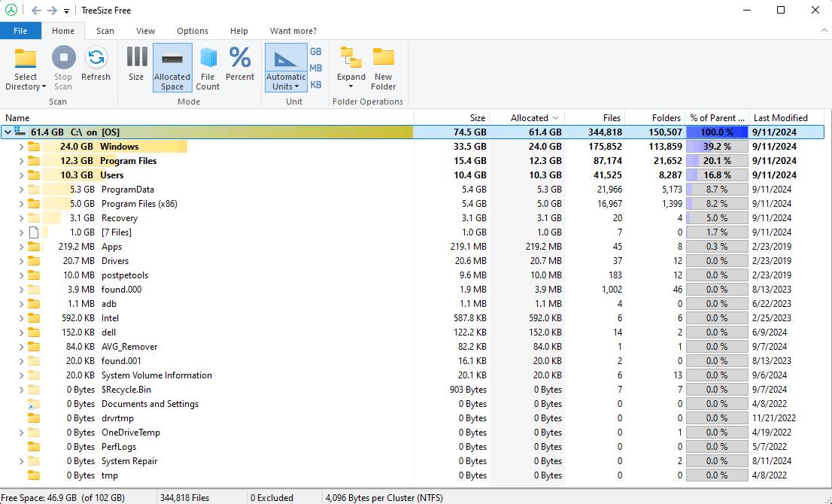Expand the Windows folder tree node

[21, 147]
